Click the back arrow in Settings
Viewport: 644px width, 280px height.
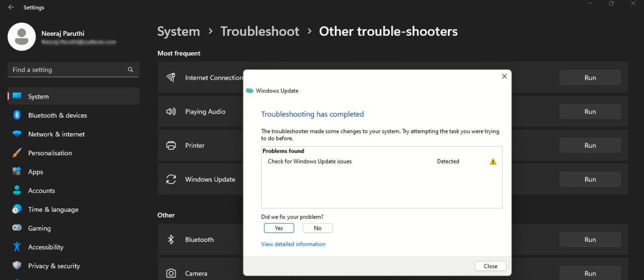pos(11,8)
